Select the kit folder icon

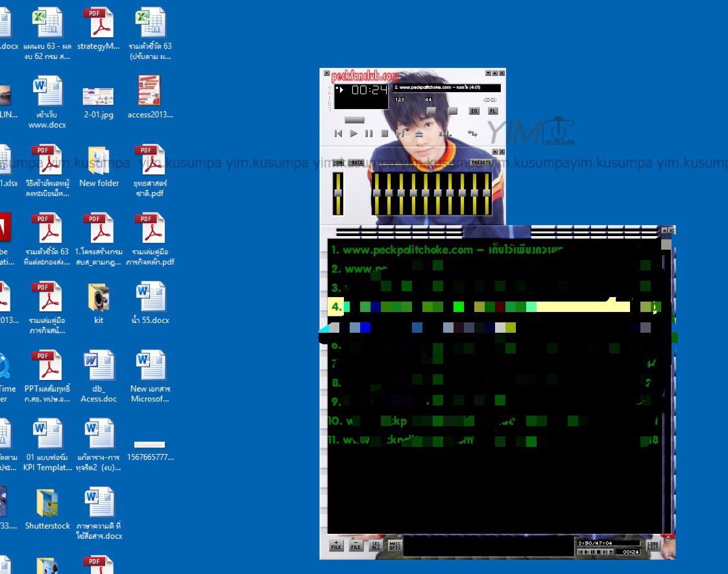pyautogui.click(x=99, y=302)
